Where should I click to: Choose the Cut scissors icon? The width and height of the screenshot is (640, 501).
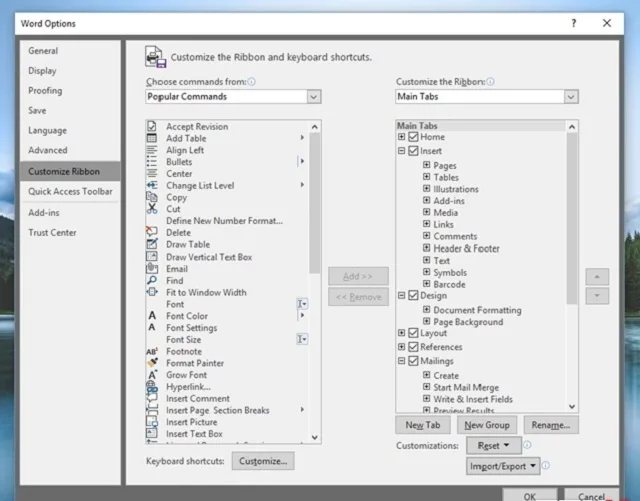click(152, 209)
